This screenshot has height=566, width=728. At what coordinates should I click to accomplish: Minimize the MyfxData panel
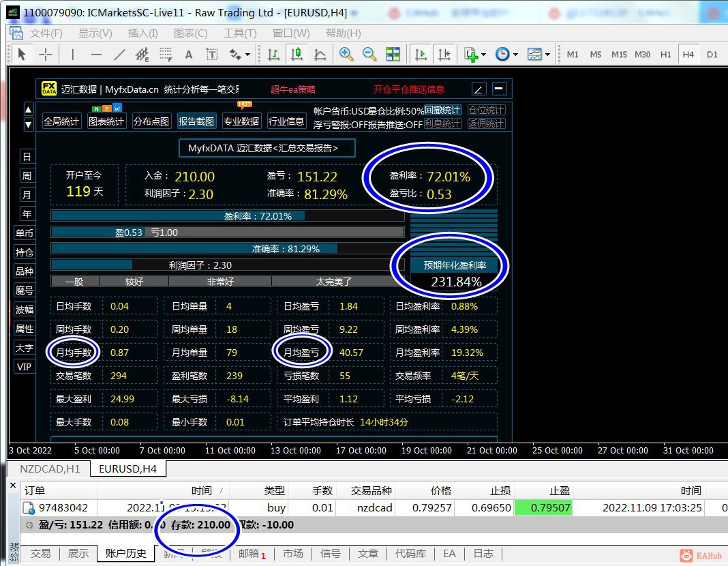(499, 88)
